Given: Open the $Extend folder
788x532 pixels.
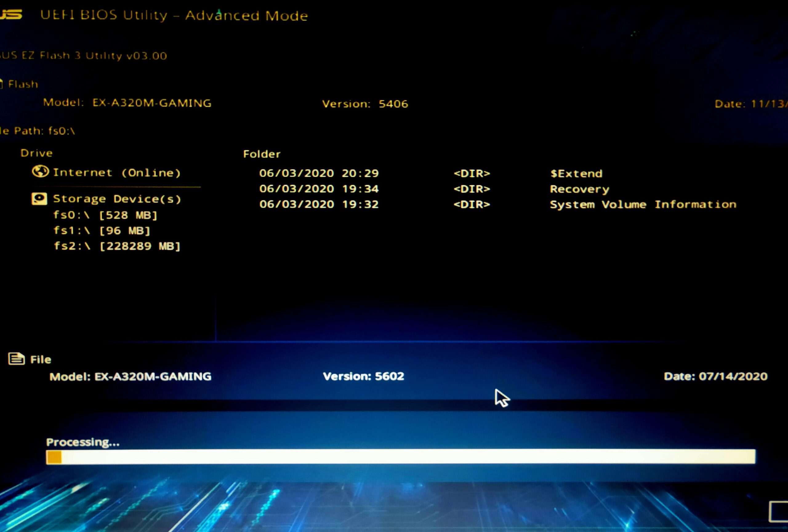Looking at the screenshot, I should coord(576,174).
